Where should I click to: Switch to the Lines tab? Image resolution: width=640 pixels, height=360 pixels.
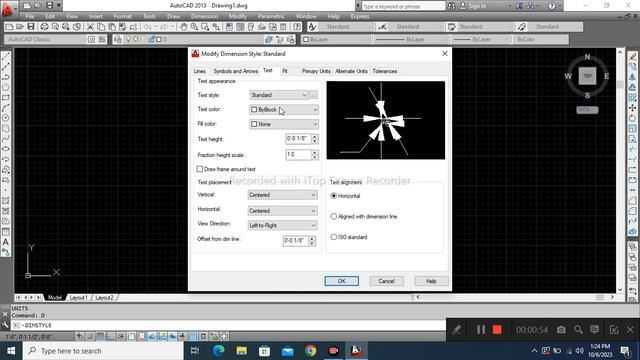[x=200, y=71]
